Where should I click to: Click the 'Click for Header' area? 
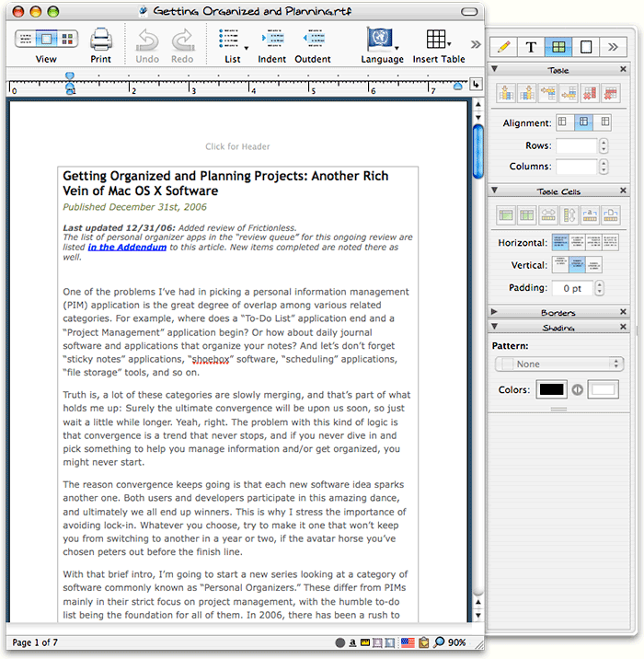[x=237, y=146]
